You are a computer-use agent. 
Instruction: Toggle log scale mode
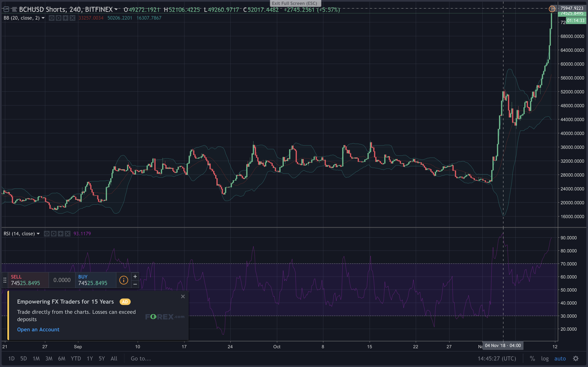pyautogui.click(x=545, y=358)
